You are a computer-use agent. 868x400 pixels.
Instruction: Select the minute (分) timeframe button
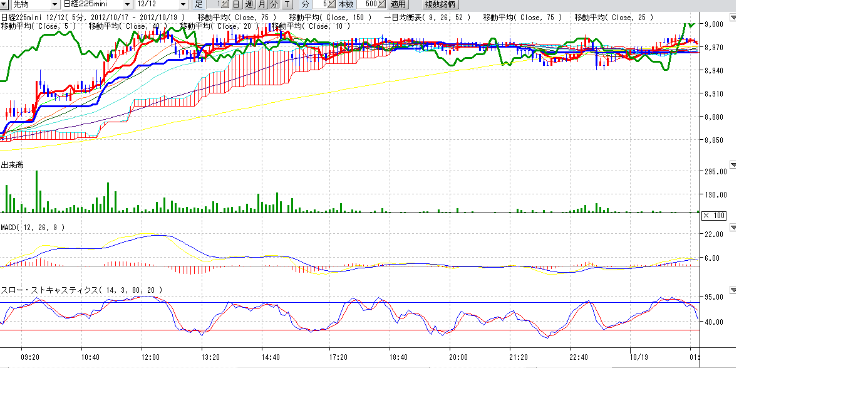click(x=274, y=4)
